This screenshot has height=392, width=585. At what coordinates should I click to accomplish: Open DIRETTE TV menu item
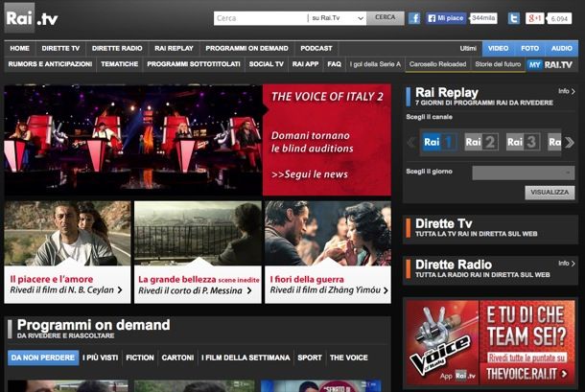(x=60, y=49)
